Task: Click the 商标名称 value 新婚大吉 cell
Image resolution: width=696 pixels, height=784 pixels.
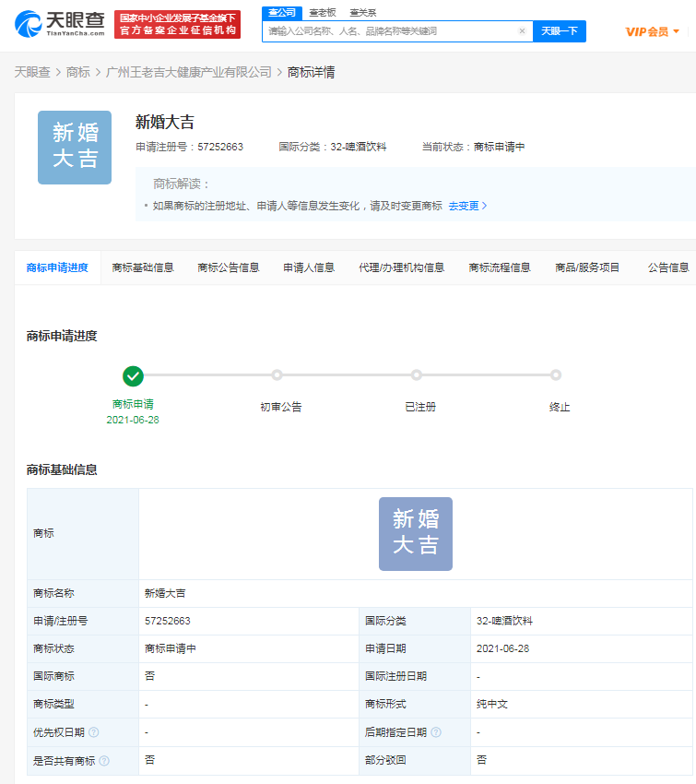Action: (x=416, y=593)
